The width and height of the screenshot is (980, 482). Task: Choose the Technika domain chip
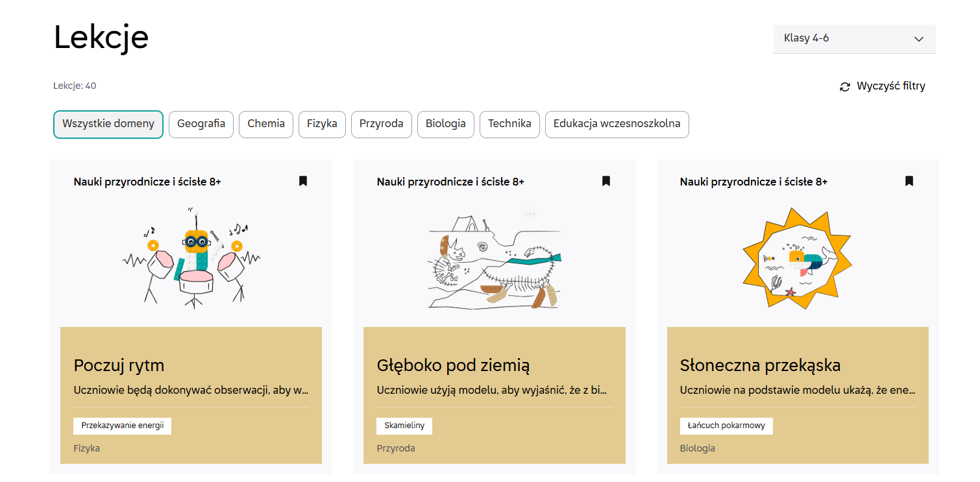509,124
